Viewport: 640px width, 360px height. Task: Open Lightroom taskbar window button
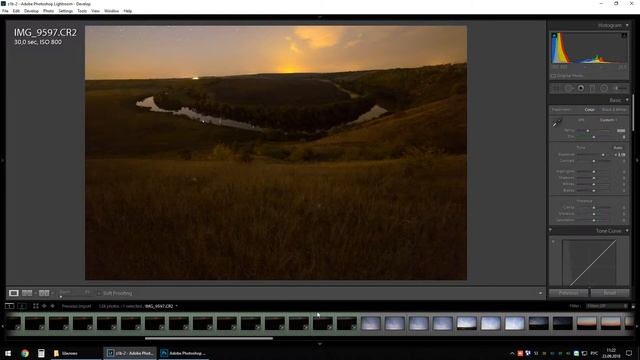[x=131, y=353]
